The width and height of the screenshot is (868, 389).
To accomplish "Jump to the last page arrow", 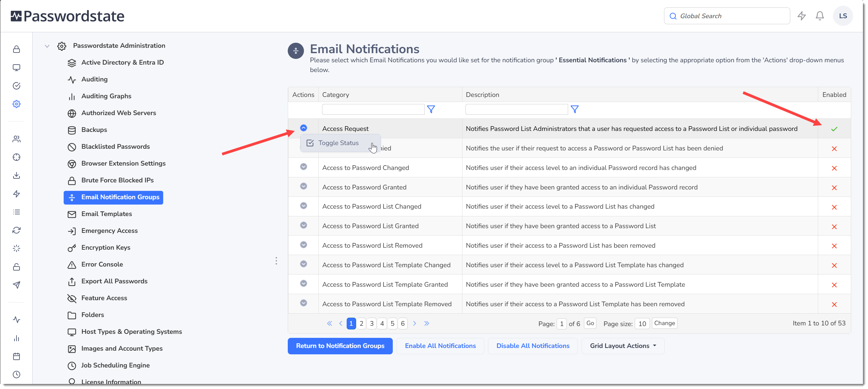I will coord(426,323).
